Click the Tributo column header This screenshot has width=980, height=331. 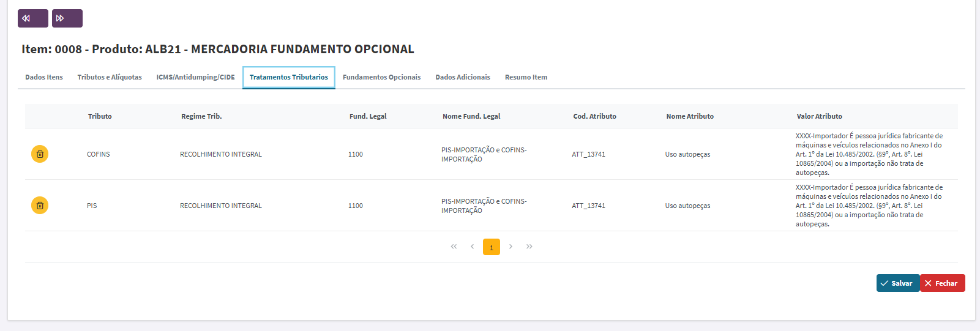(100, 116)
